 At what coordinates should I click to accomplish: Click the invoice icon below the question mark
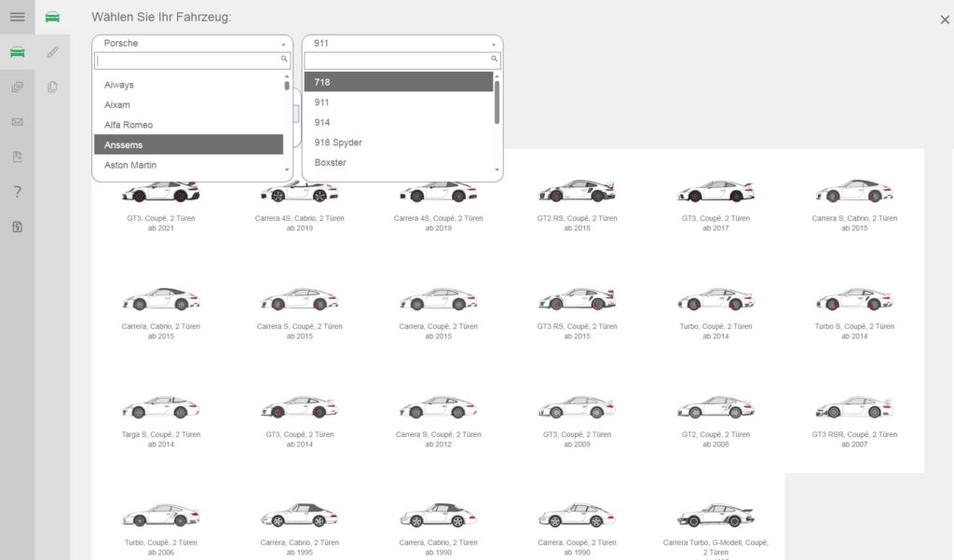[17, 226]
